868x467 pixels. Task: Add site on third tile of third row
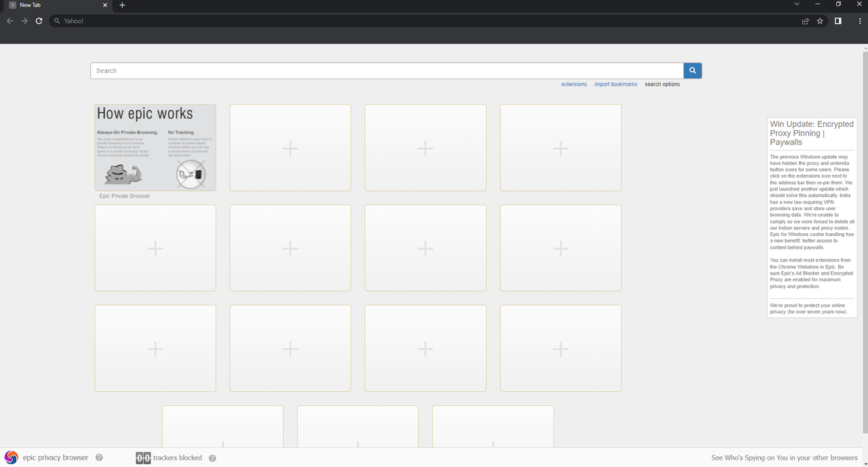tap(425, 348)
